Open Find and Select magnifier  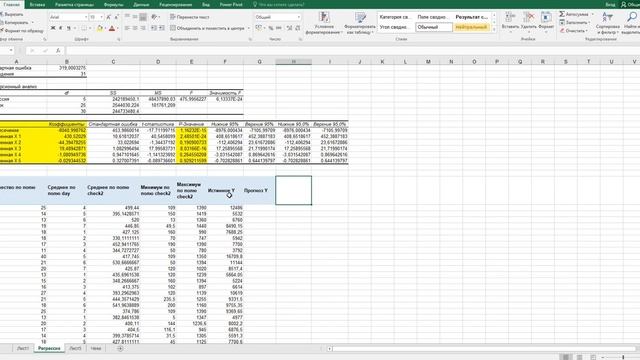[x=631, y=23]
